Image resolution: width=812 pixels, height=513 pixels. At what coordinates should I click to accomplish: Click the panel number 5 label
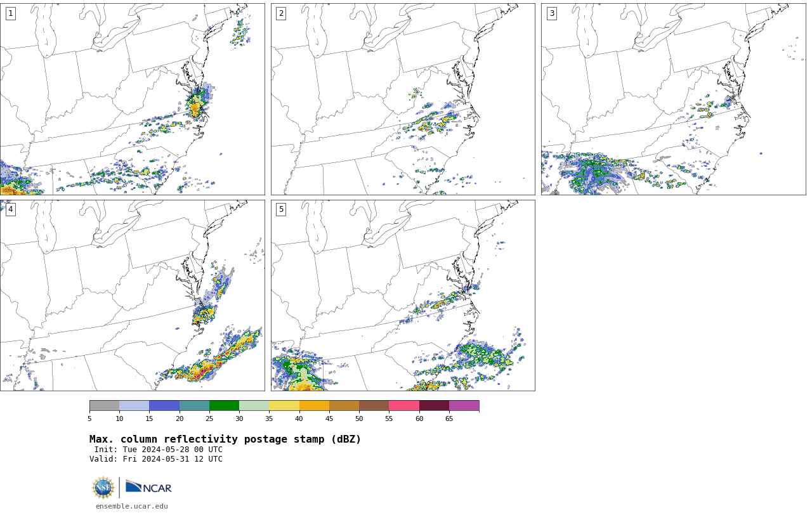click(x=281, y=209)
